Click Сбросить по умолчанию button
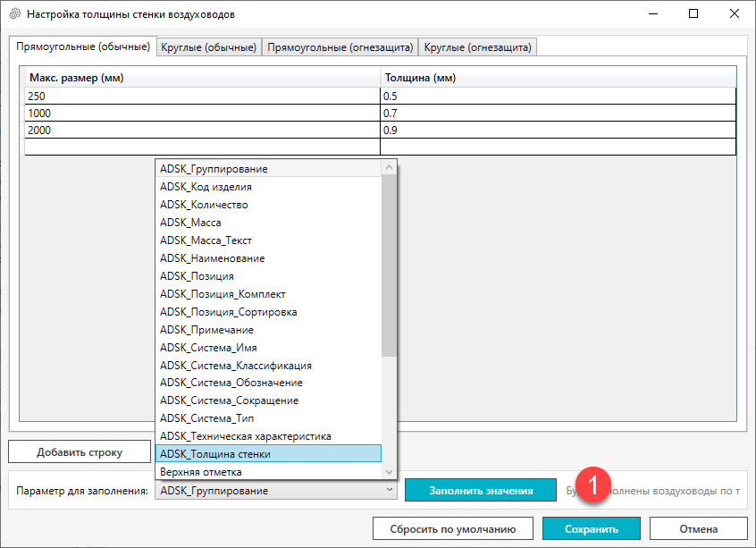This screenshot has width=756, height=548. tap(453, 528)
